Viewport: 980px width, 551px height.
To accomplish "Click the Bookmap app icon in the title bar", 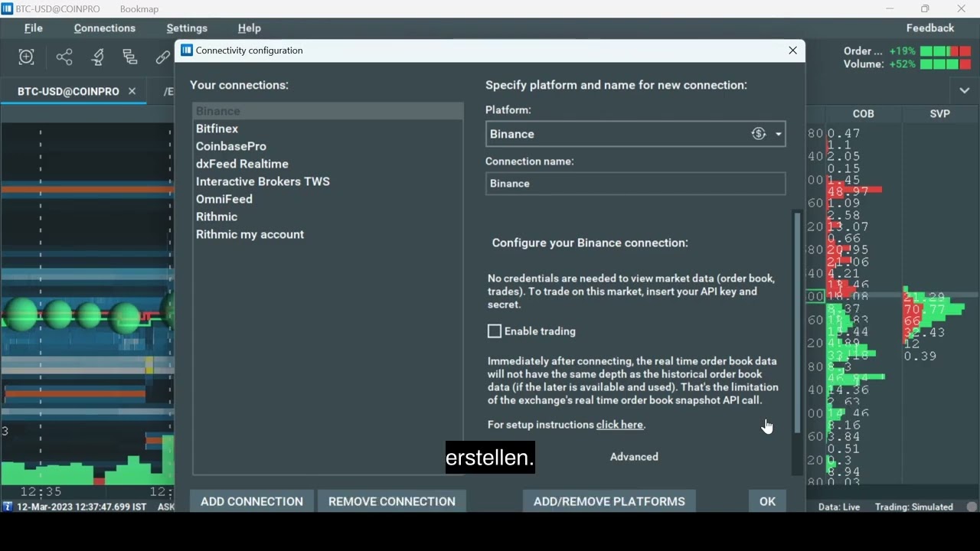I will (x=7, y=8).
